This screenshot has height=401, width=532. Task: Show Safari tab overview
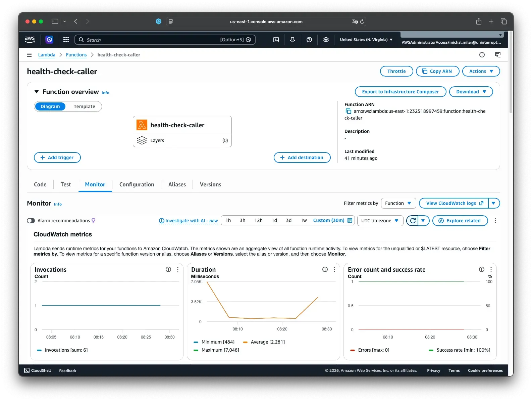[x=504, y=21]
